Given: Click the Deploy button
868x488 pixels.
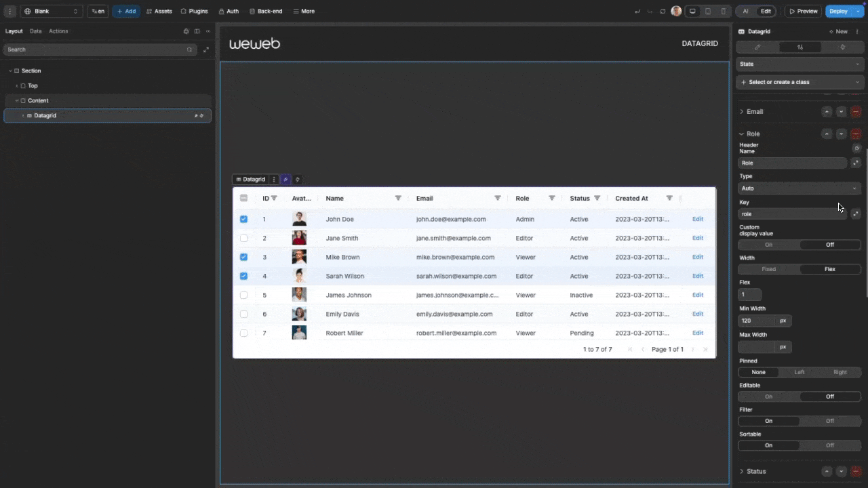Looking at the screenshot, I should click(838, 11).
